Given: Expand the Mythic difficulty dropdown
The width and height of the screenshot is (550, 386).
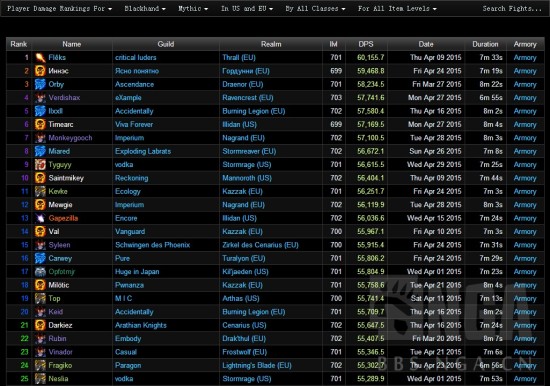Looking at the screenshot, I should point(193,8).
